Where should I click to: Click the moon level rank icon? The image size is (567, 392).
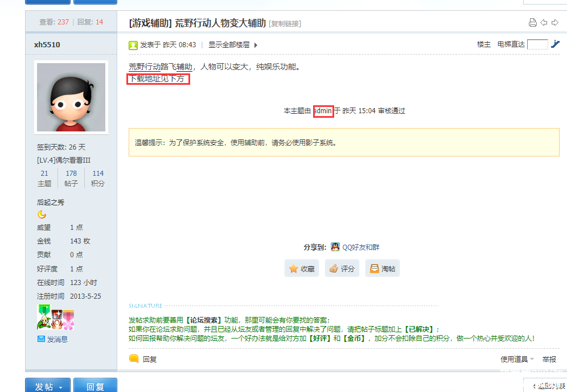[42, 214]
